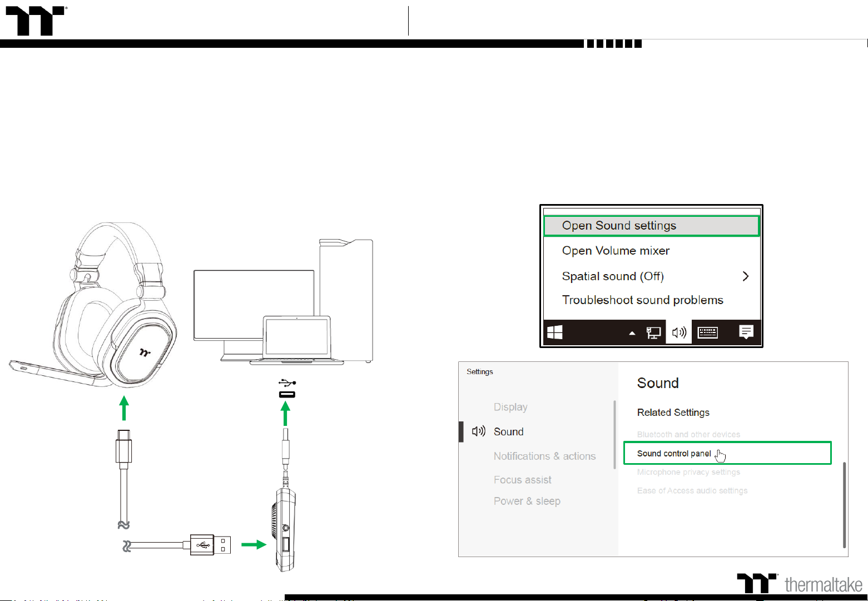This screenshot has width=868, height=601.
Task: Select Open Volume mixer
Action: pos(616,251)
